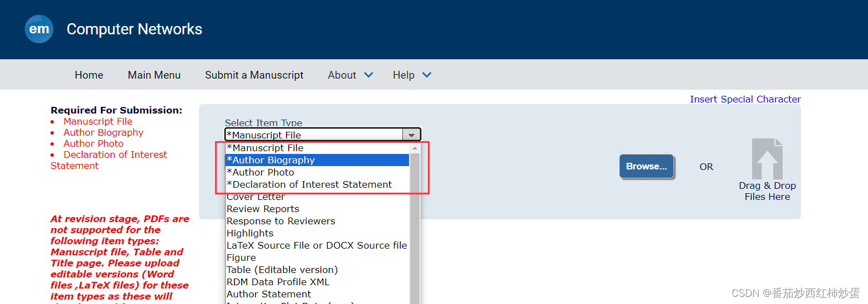Click the Browse... button

click(x=646, y=166)
